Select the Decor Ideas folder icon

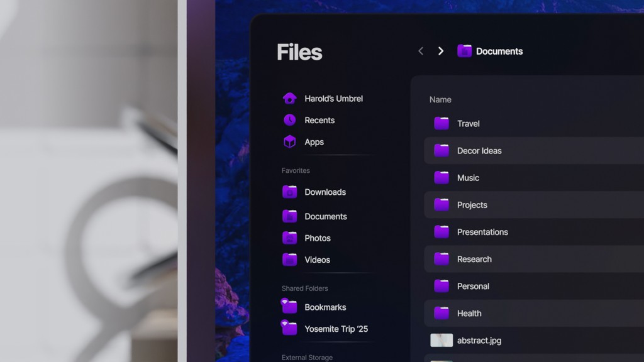[x=441, y=150]
